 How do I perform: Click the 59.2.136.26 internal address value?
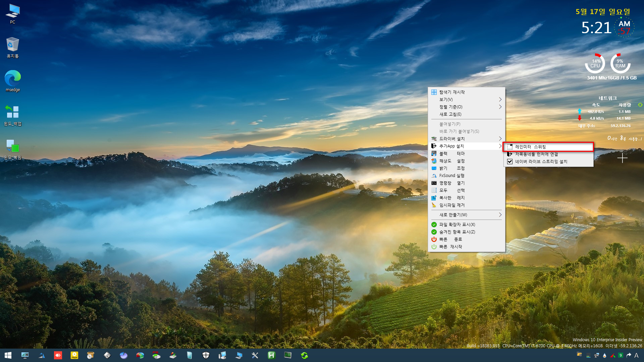621,126
